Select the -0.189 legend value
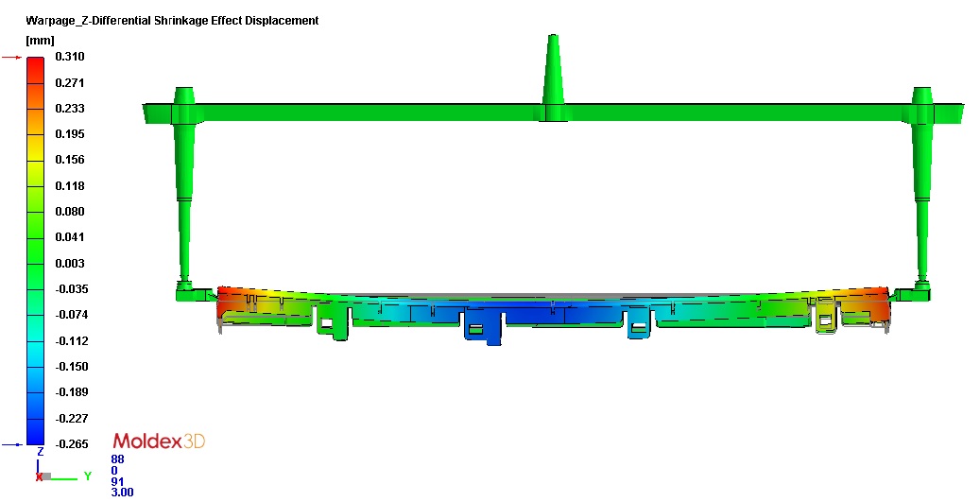 [71, 392]
